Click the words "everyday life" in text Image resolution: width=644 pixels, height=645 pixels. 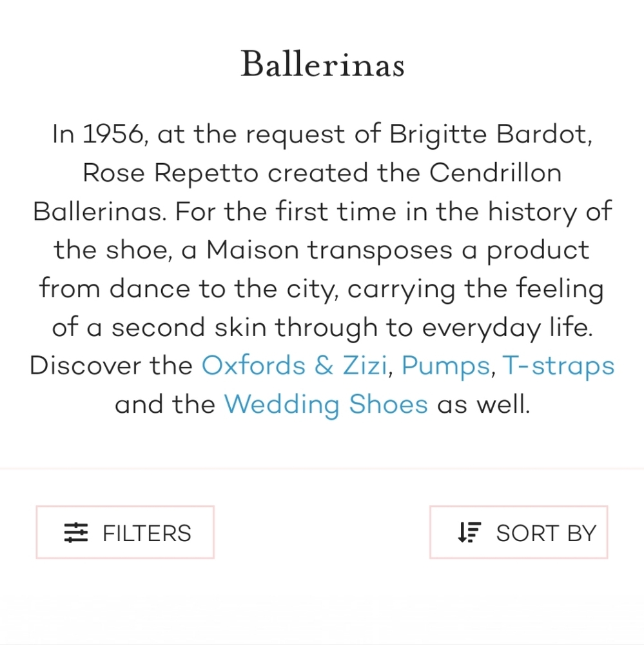click(506, 328)
